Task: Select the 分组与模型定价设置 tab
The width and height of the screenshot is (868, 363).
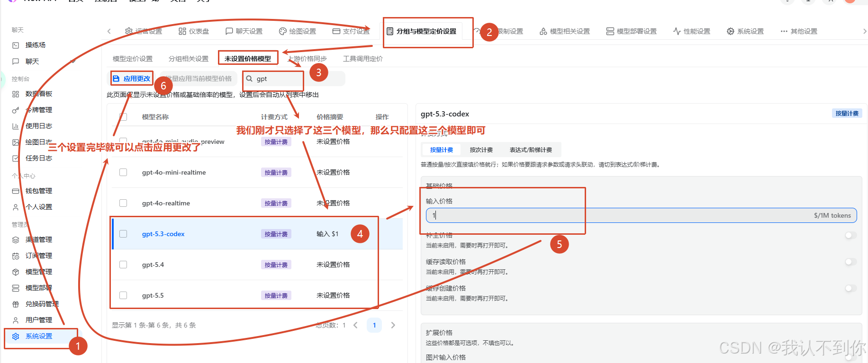Action: pyautogui.click(x=421, y=31)
